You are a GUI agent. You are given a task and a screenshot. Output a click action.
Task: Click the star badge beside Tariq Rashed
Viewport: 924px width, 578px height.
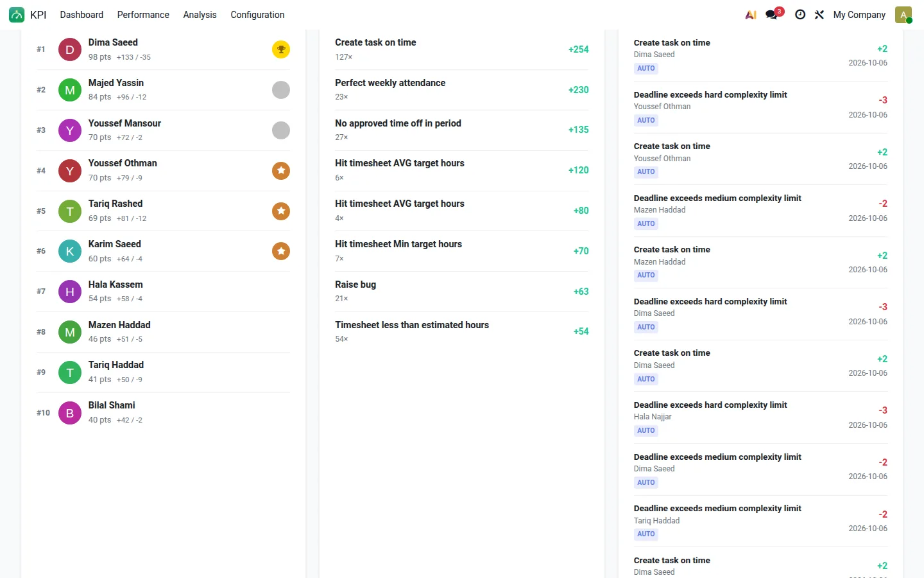click(x=281, y=211)
